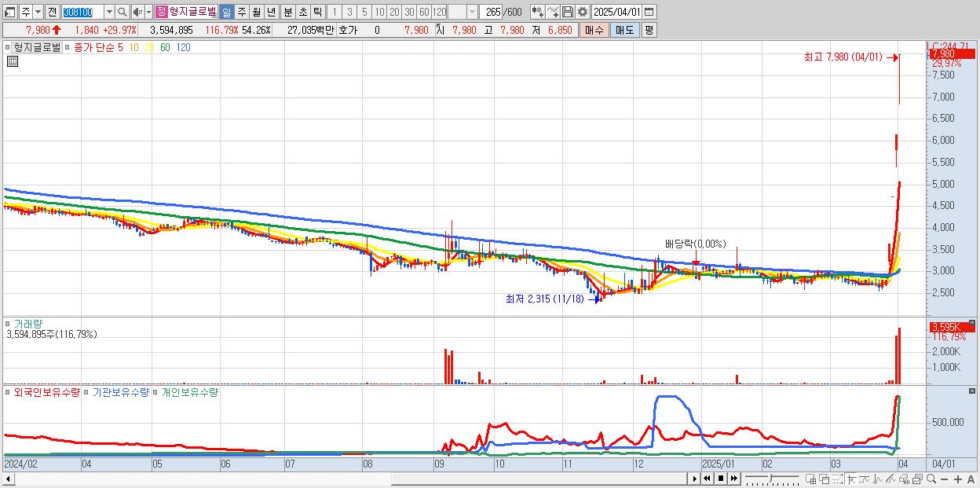Click the 120-day moving average legend color
980x488 pixels.
183,47
